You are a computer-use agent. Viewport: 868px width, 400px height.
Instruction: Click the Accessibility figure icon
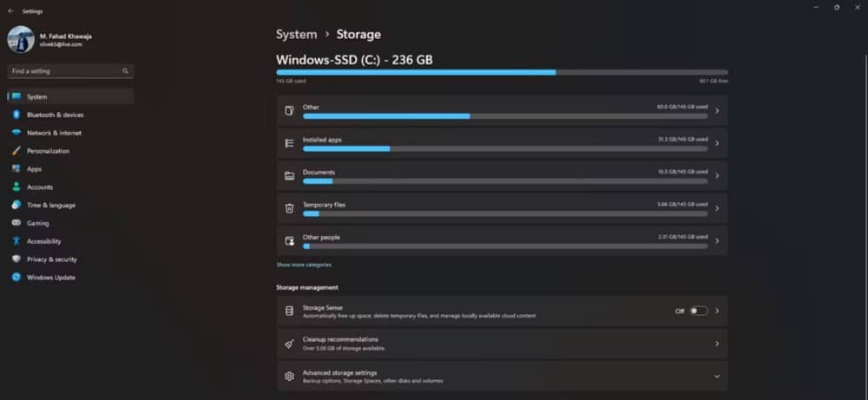coord(16,241)
